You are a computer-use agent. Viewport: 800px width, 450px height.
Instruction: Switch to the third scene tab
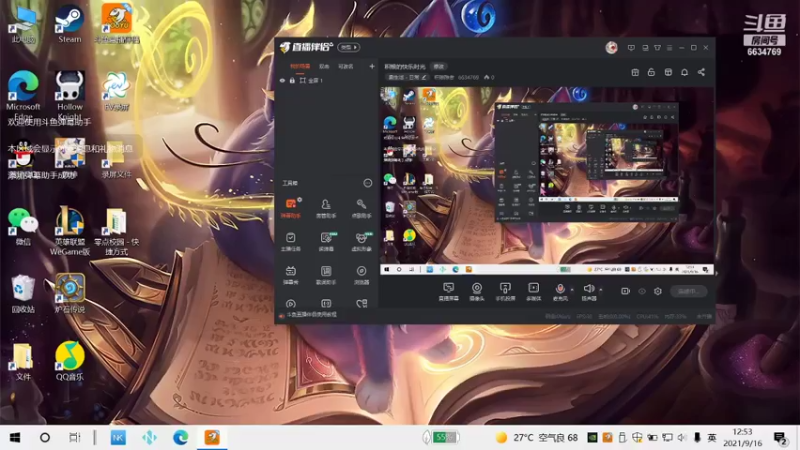(345, 66)
